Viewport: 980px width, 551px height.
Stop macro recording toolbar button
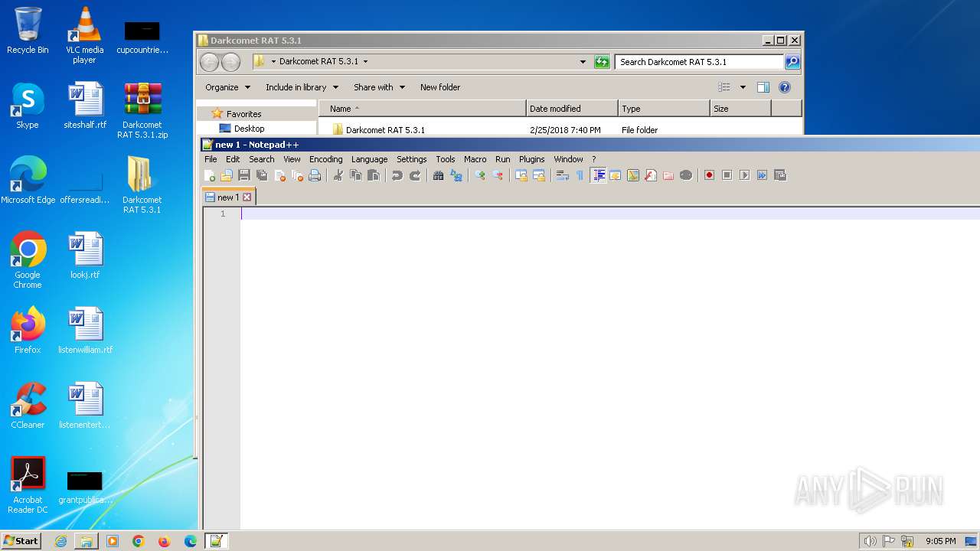[727, 175]
